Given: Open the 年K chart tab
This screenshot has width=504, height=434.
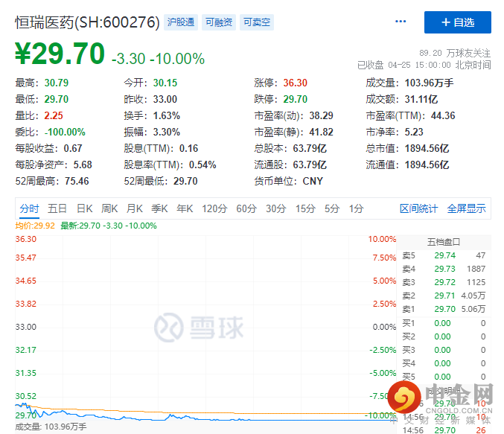Looking at the screenshot, I should pyautogui.click(x=185, y=208).
